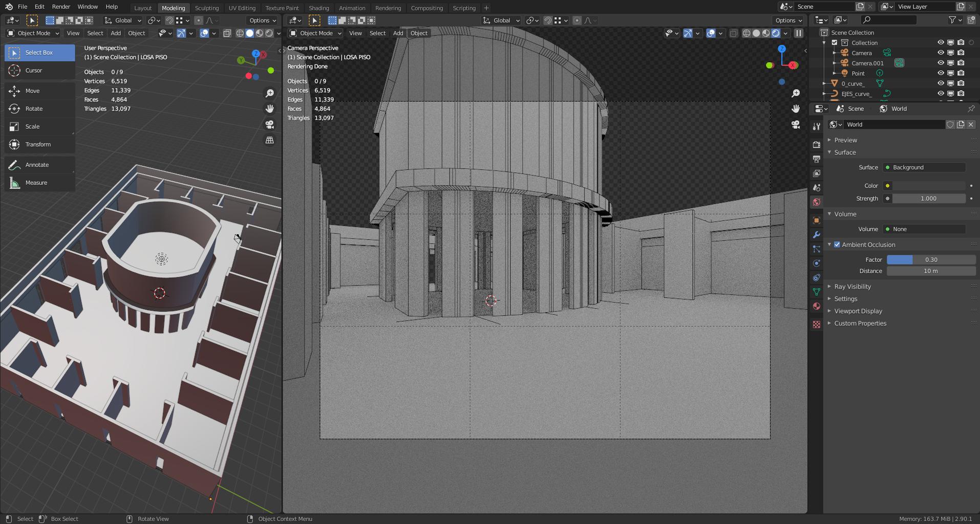Viewport: 980px width, 524px height.
Task: Click the Surface Background shader button
Action: (x=924, y=167)
